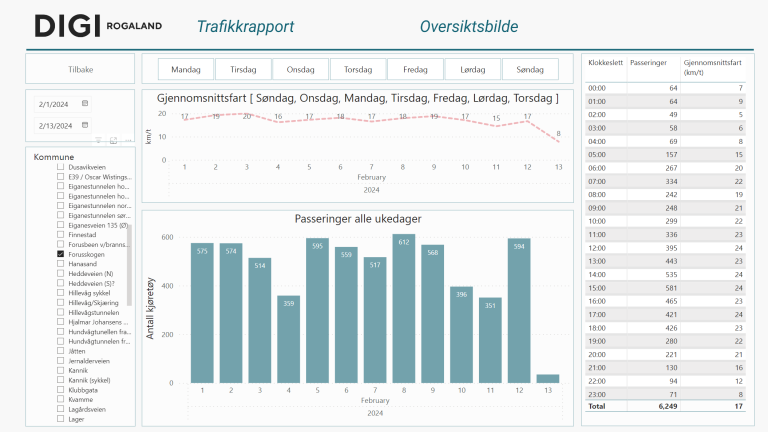Click the DIGI Rogaland logo
Screen dimensions: 768x432
(98, 25)
